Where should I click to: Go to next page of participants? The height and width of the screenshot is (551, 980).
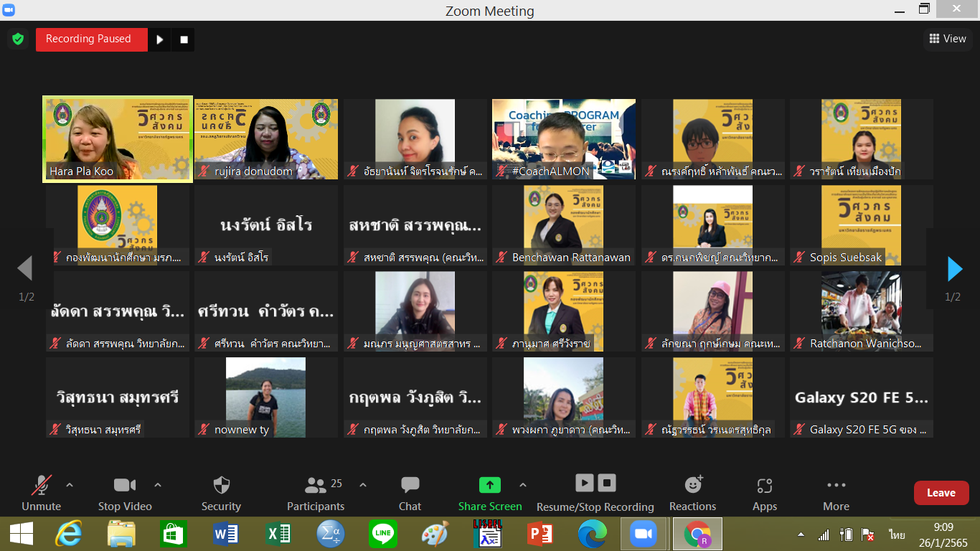click(x=954, y=269)
